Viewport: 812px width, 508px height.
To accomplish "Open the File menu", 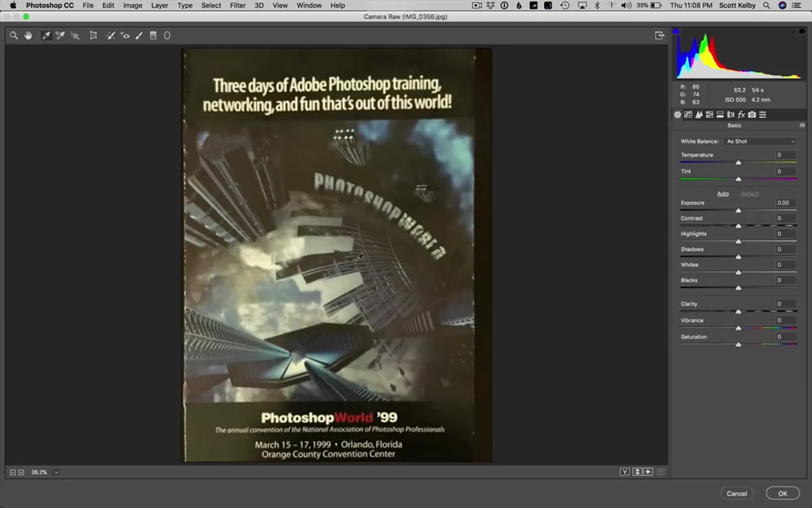I will 88,5.
